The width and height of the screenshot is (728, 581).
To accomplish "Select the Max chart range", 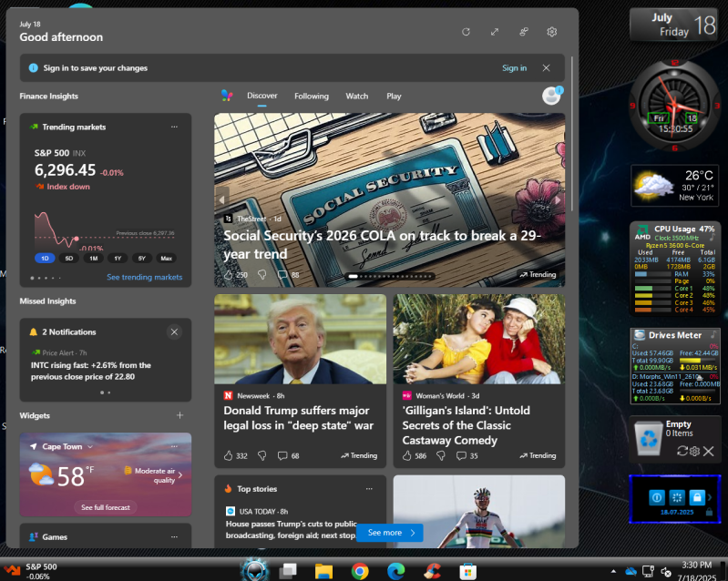I will [x=166, y=259].
